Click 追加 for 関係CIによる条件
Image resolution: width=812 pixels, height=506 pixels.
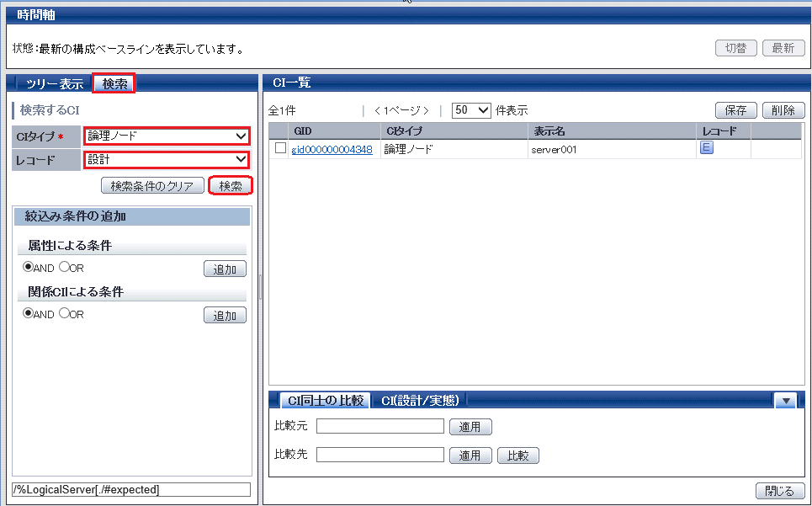(225, 315)
